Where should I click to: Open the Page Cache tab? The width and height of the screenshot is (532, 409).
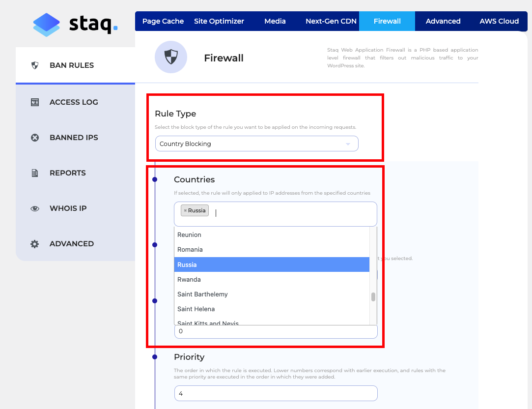point(163,21)
